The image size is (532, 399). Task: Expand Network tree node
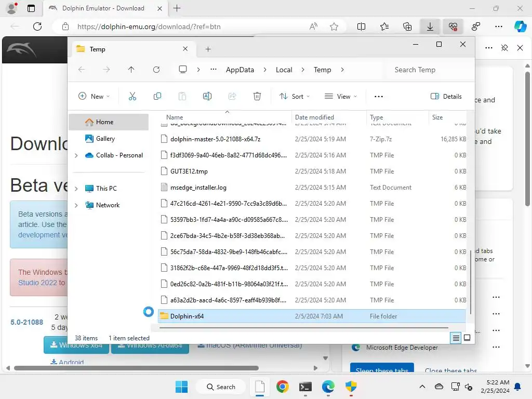pyautogui.click(x=76, y=205)
